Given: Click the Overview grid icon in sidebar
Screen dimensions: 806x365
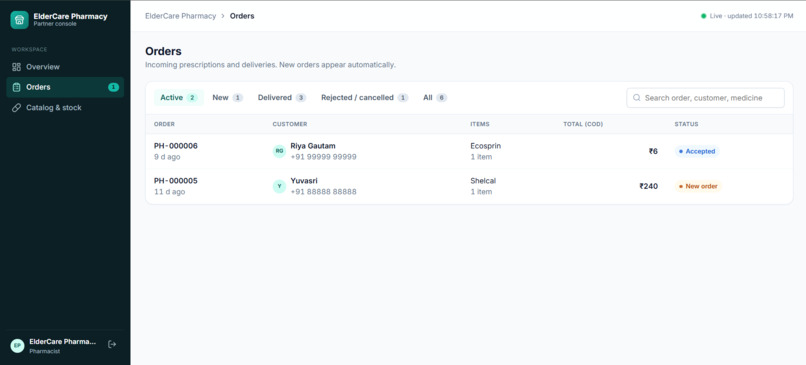Looking at the screenshot, I should [x=16, y=67].
